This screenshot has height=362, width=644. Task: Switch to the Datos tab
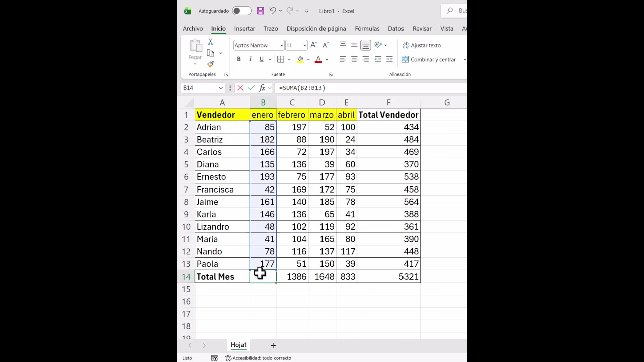[396, 29]
